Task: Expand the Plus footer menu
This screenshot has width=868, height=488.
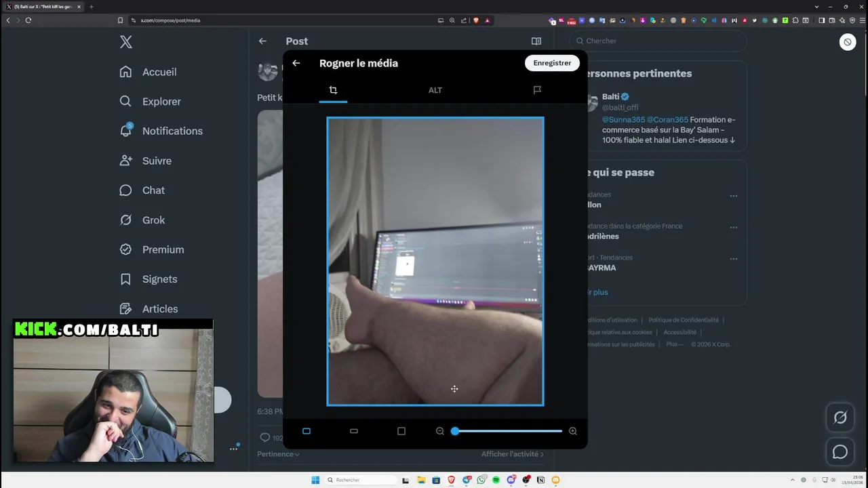Action: [x=675, y=344]
